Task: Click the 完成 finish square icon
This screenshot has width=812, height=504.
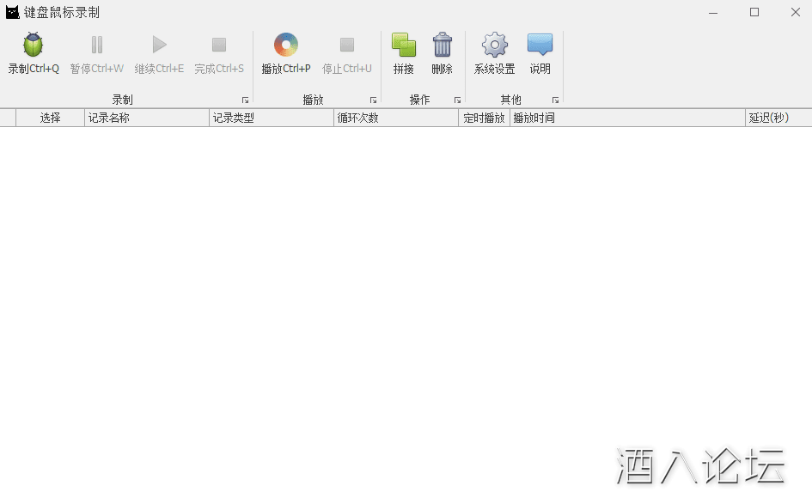Action: coord(219,46)
